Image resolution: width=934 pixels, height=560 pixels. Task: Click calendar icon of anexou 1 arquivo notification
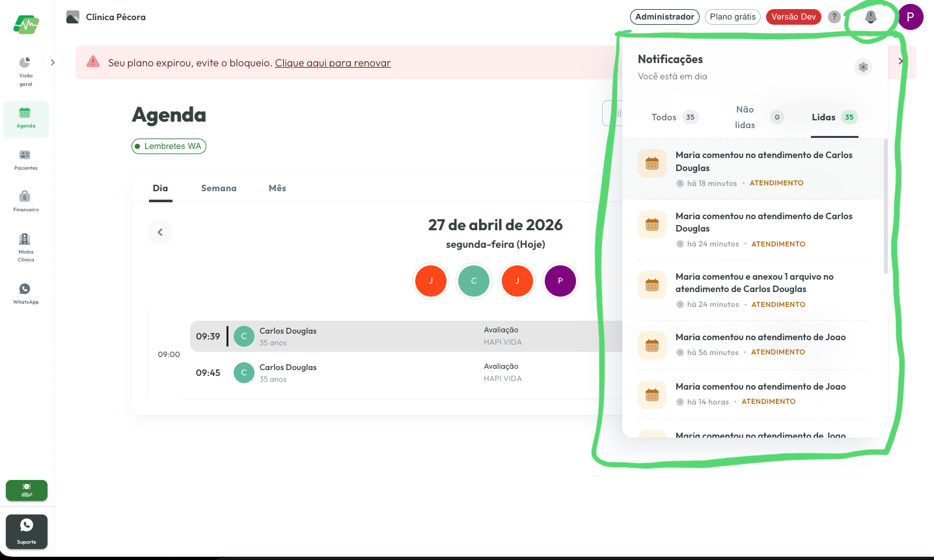[x=652, y=285]
